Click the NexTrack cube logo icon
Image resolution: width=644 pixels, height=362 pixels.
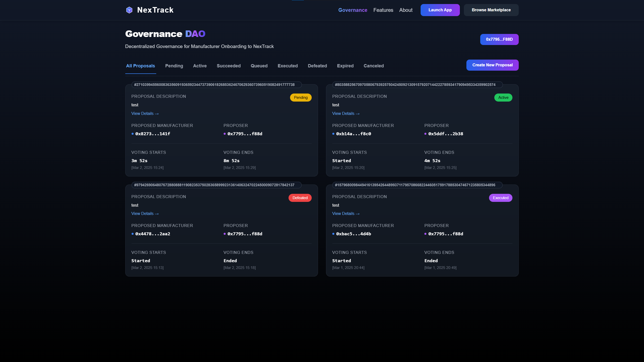click(x=129, y=10)
